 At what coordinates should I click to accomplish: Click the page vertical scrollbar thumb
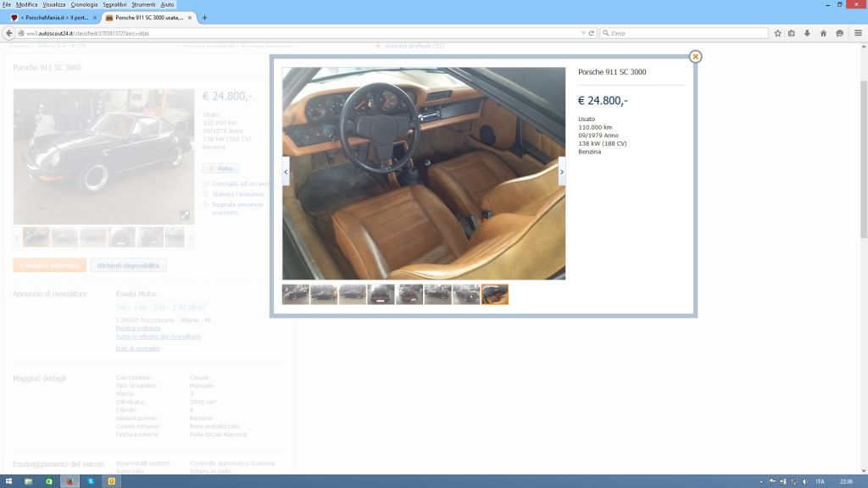tap(864, 159)
